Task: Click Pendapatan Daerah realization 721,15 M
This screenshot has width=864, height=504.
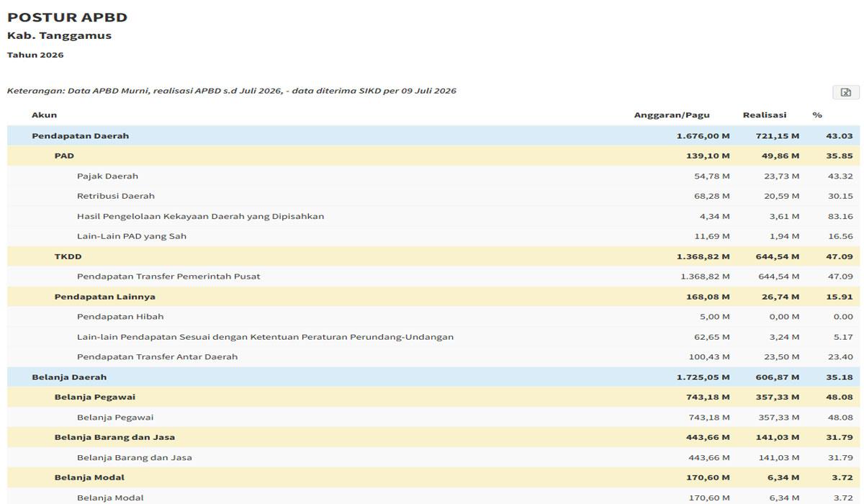Action: (778, 136)
